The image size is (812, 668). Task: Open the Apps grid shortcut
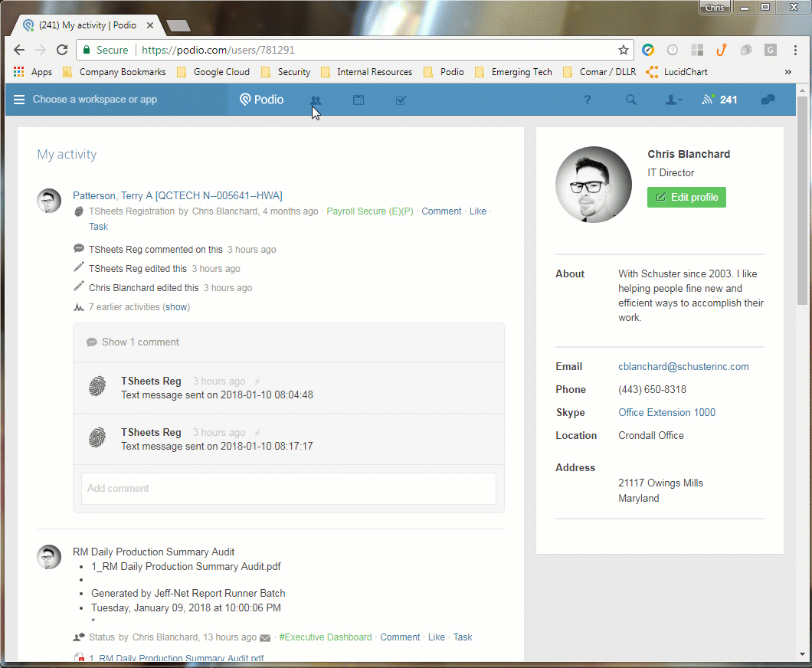point(32,72)
